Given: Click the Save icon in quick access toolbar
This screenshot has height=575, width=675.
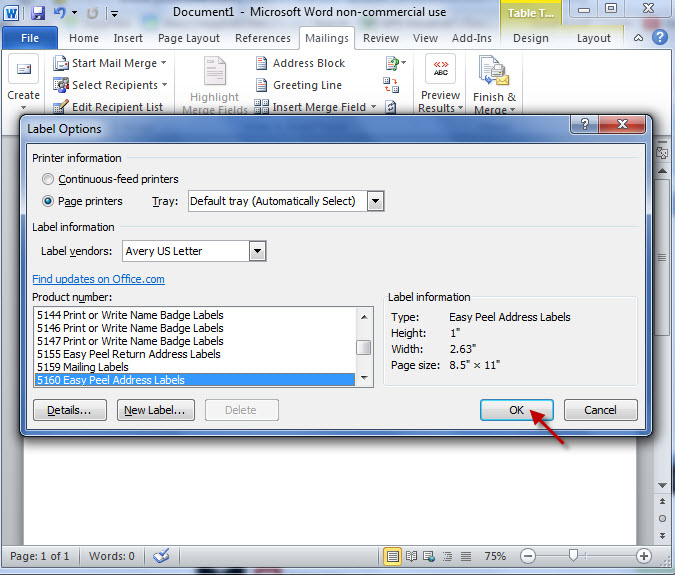Looking at the screenshot, I should tap(38, 12).
